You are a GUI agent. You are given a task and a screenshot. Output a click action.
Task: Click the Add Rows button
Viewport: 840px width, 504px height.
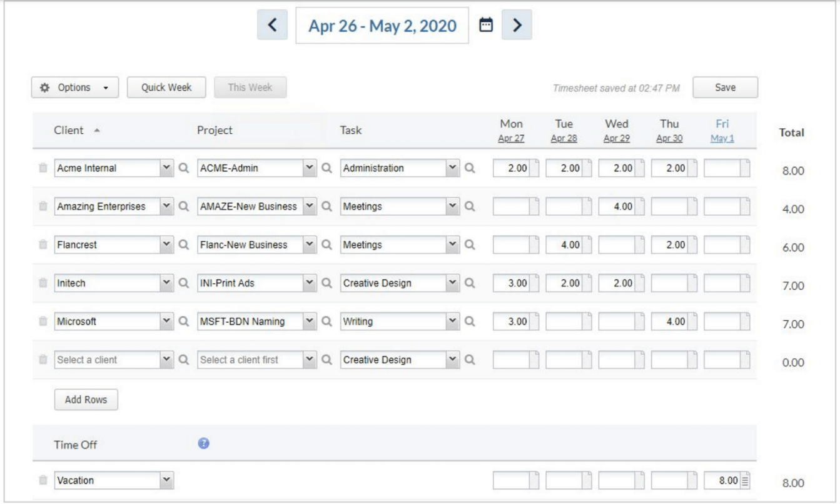(x=86, y=399)
